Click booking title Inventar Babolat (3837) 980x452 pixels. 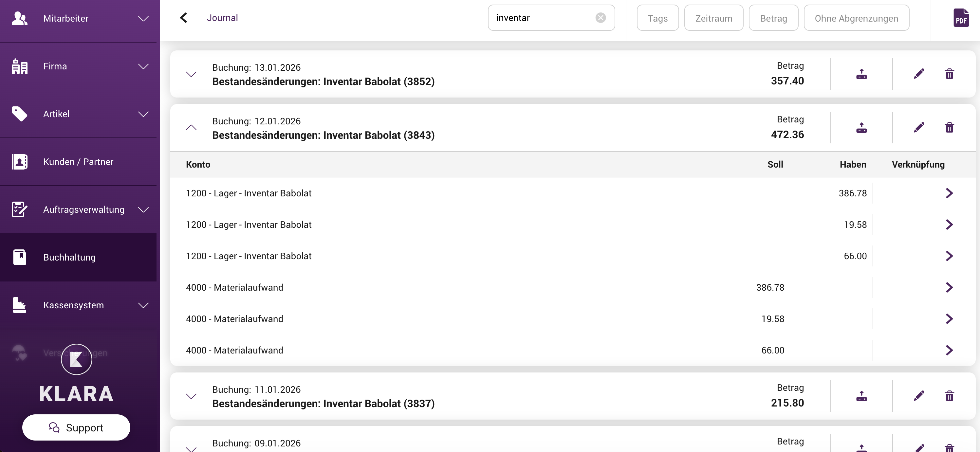[x=323, y=404]
